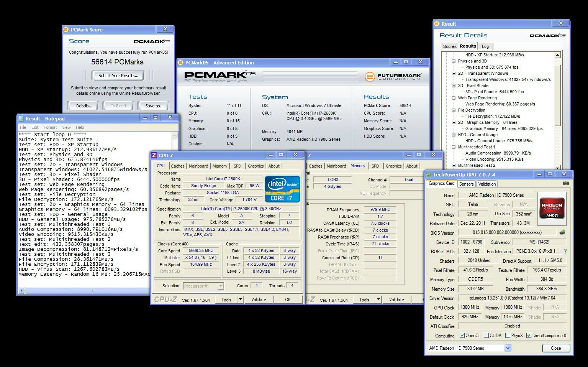Screen dimensions: 588x367
Task: Collapse the Web Page Rendering node
Action: [454, 98]
